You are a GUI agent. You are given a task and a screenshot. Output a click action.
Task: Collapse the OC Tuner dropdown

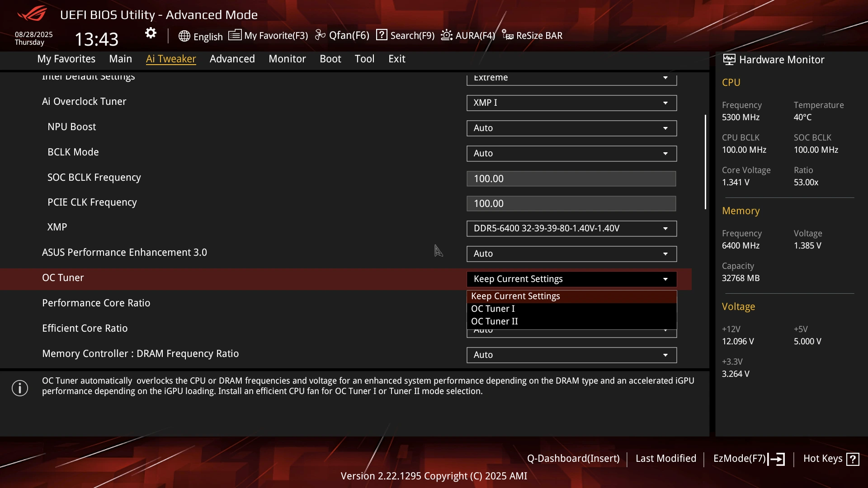tap(571, 279)
